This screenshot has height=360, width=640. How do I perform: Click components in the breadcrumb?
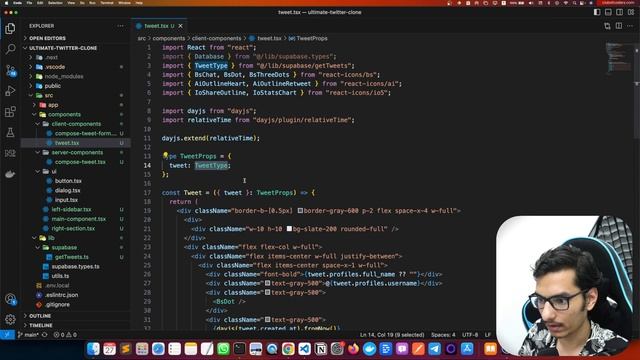click(169, 38)
